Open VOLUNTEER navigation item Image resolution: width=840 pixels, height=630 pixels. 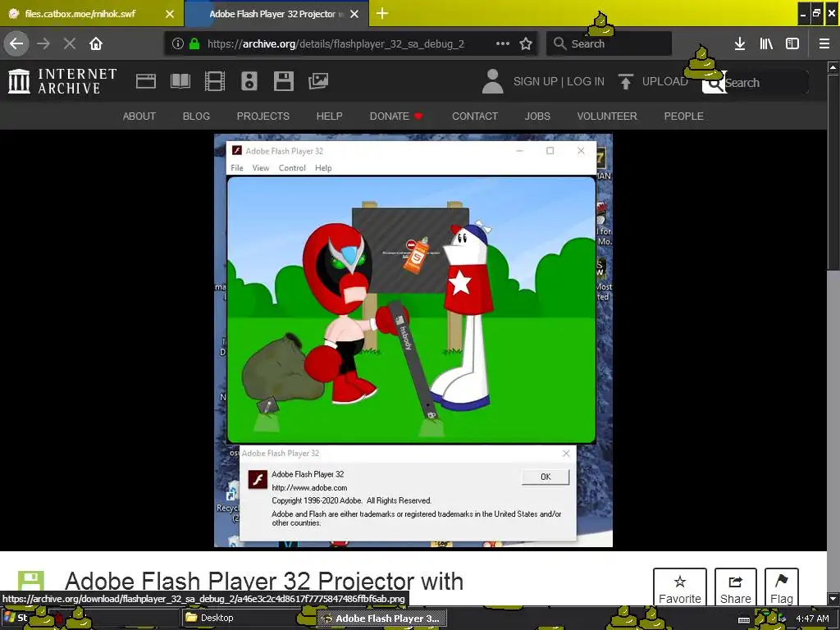click(607, 116)
